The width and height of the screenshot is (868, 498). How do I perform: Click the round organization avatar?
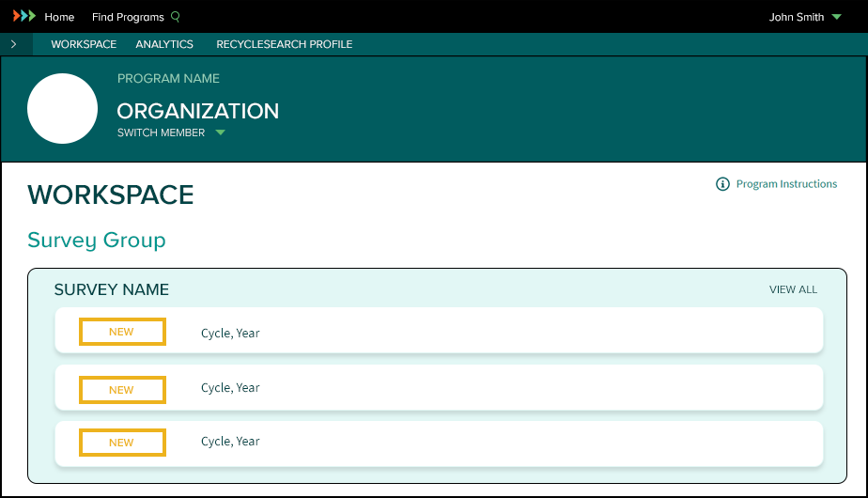63,109
